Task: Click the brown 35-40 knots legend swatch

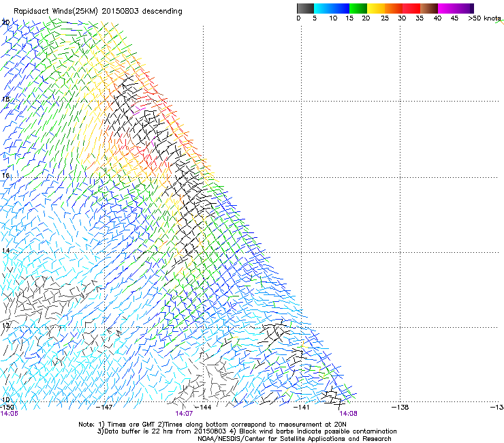Action: [x=429, y=8]
